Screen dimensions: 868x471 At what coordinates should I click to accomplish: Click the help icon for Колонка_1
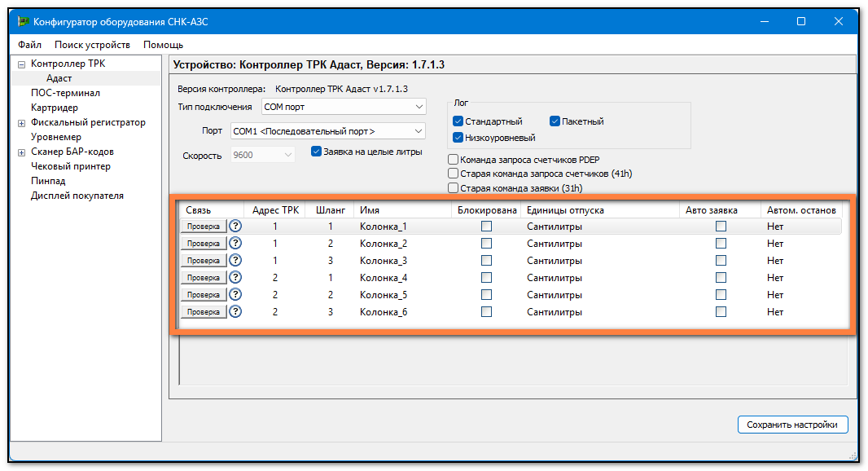pyautogui.click(x=235, y=227)
